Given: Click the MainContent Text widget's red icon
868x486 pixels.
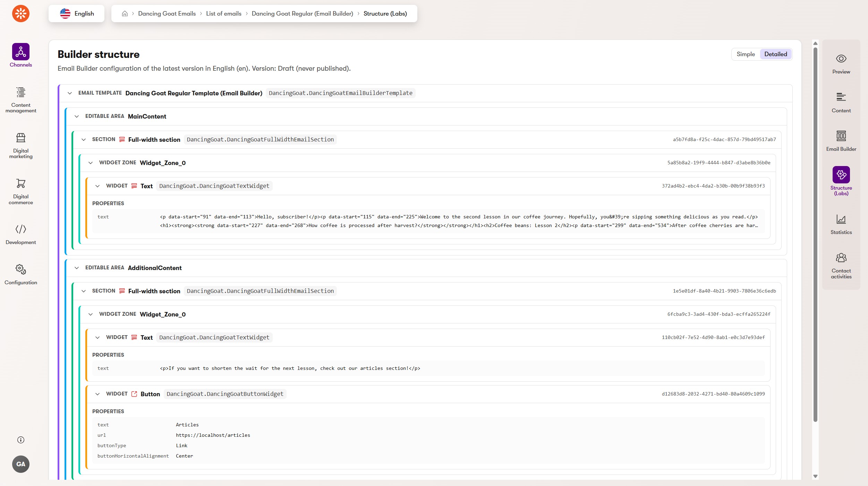Looking at the screenshot, I should click(134, 186).
